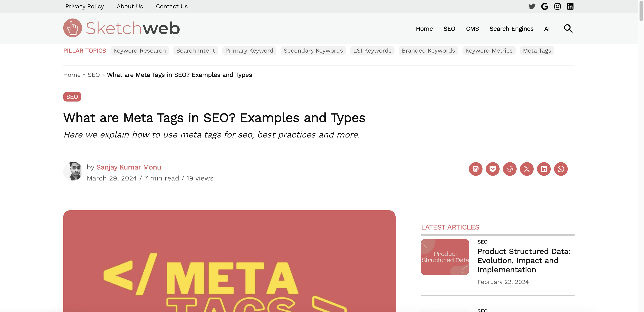Image resolution: width=644 pixels, height=312 pixels.
Task: Open CMS menu item
Action: click(472, 29)
